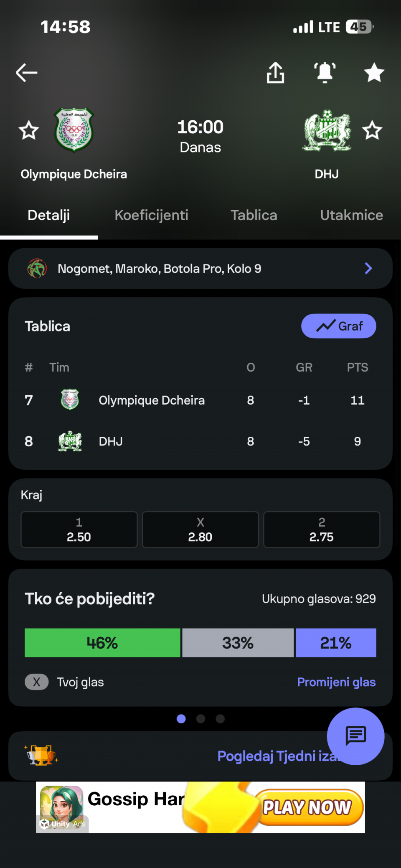Expand Botola Pro league chevron arrow
The height and width of the screenshot is (868, 401).
pyautogui.click(x=368, y=268)
